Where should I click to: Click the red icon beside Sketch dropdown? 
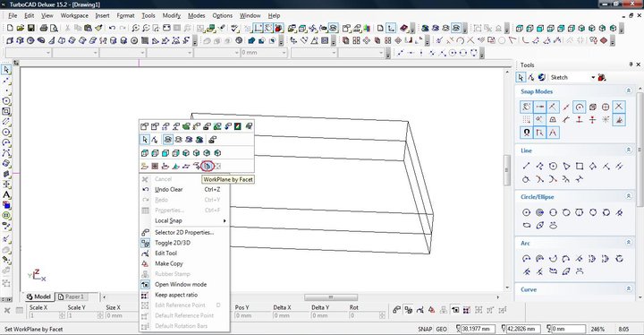(x=602, y=77)
